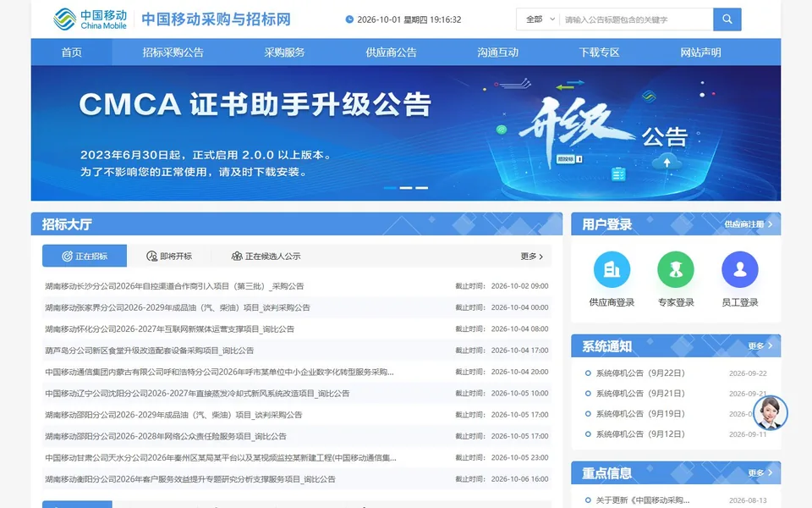This screenshot has height=508, width=812.
Task: Click the China Mobile logo
Action: pyautogui.click(x=91, y=19)
